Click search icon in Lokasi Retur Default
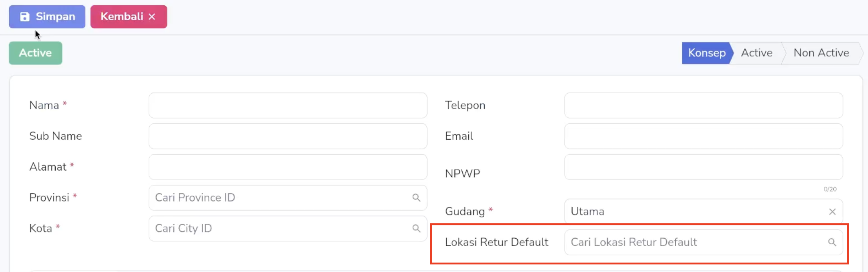Viewport: 868px width, 272px height. click(x=832, y=242)
